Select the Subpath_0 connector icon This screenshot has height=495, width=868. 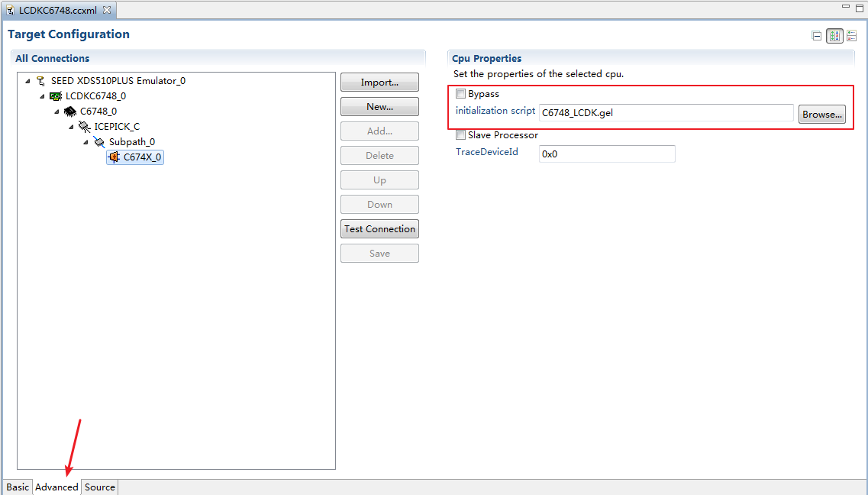tap(99, 141)
